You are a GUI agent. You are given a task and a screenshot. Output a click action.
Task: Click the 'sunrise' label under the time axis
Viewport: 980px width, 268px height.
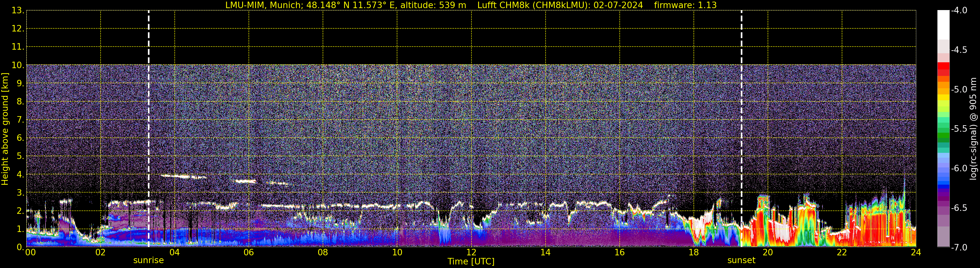pyautogui.click(x=148, y=261)
